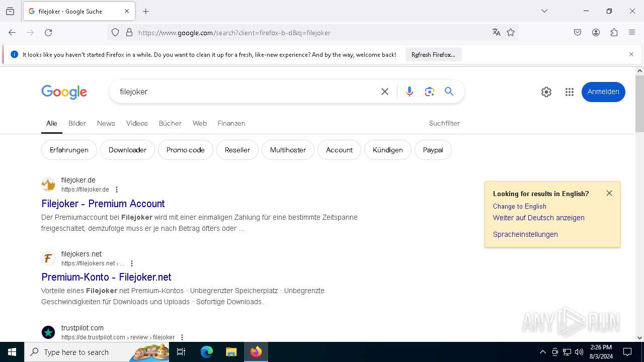644x362 pixels.
Task: Open the Suchfilter options
Action: click(444, 123)
